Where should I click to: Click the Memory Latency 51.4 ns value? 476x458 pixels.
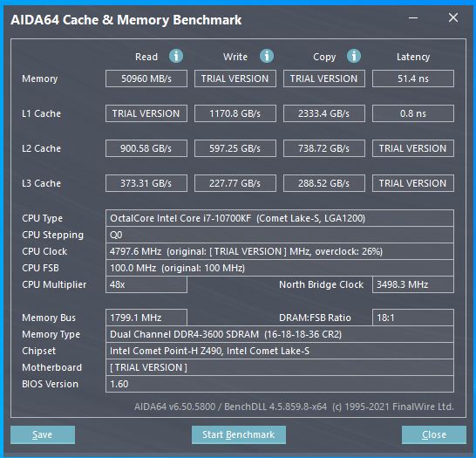coord(413,79)
